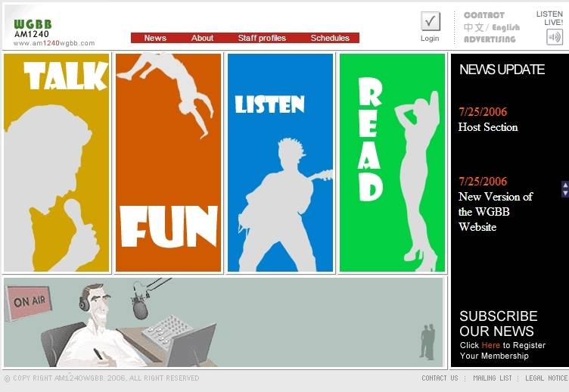Open the Mailing List footer link
The width and height of the screenshot is (569, 392).
point(492,378)
